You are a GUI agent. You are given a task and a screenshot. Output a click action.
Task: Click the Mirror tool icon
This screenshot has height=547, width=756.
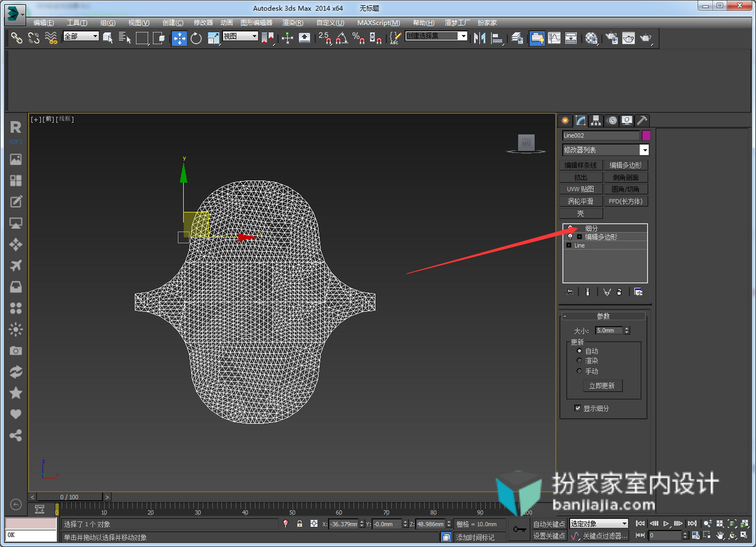click(x=480, y=38)
